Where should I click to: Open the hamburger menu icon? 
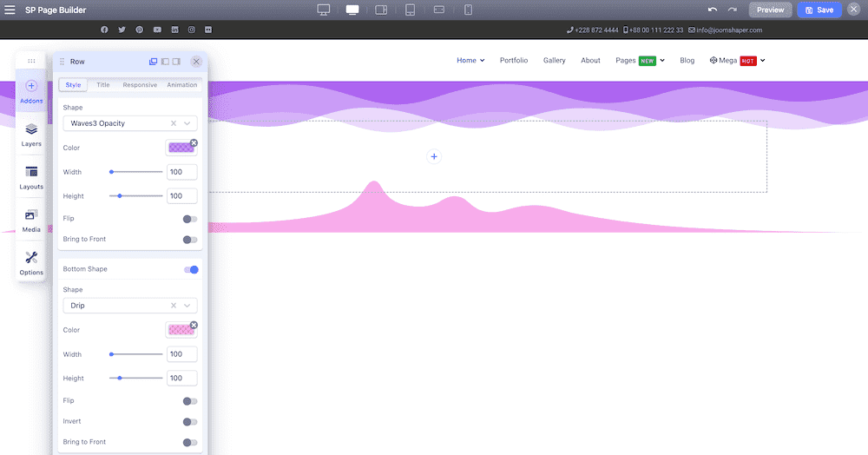pyautogui.click(x=10, y=10)
